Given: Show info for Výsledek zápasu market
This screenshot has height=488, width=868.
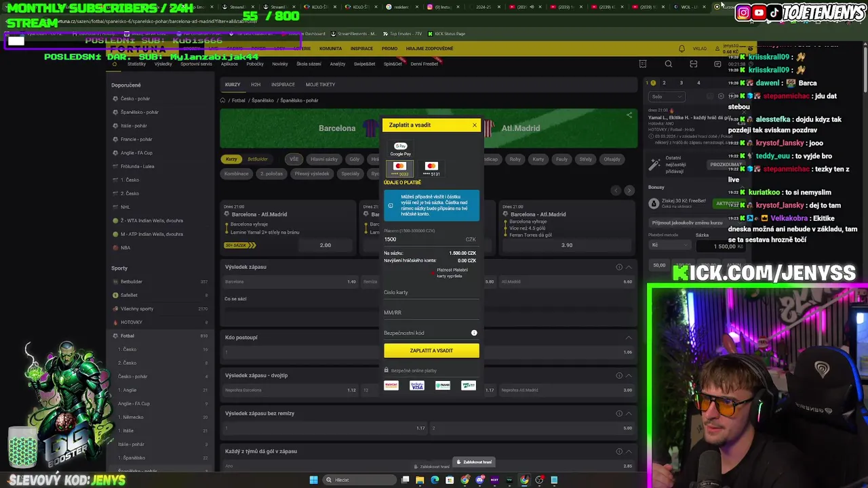Looking at the screenshot, I should click(x=619, y=267).
